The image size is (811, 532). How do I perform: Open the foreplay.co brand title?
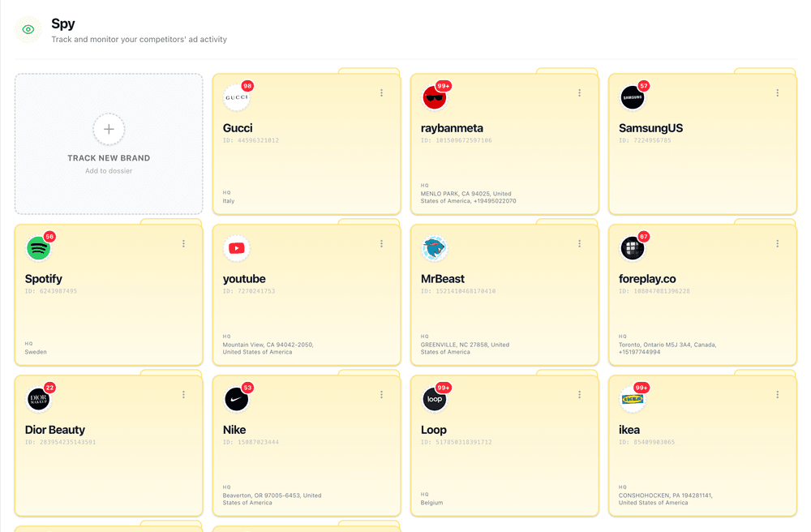click(x=647, y=279)
